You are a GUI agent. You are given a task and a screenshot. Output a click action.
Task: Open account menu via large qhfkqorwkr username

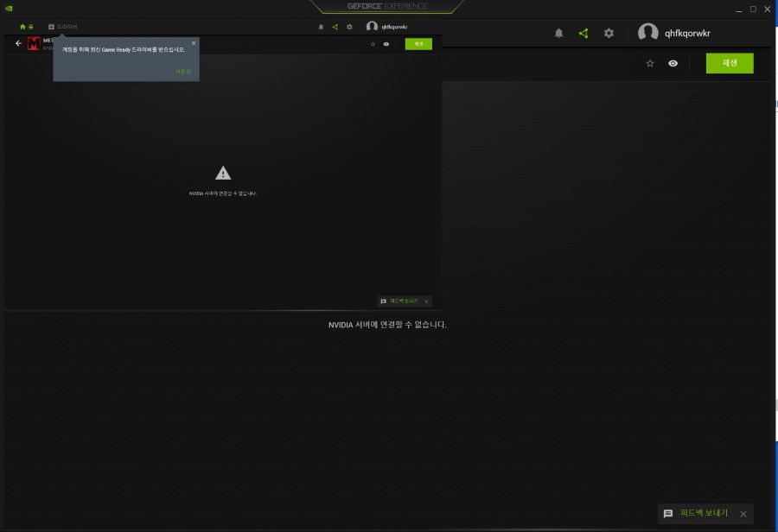pos(687,33)
